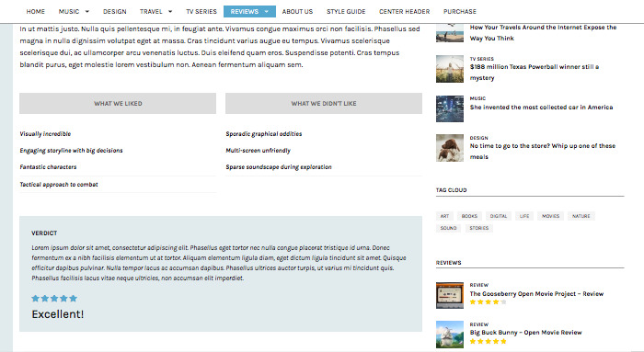Open the Style Guide menu item
This screenshot has width=644, height=352.
pos(346,11)
